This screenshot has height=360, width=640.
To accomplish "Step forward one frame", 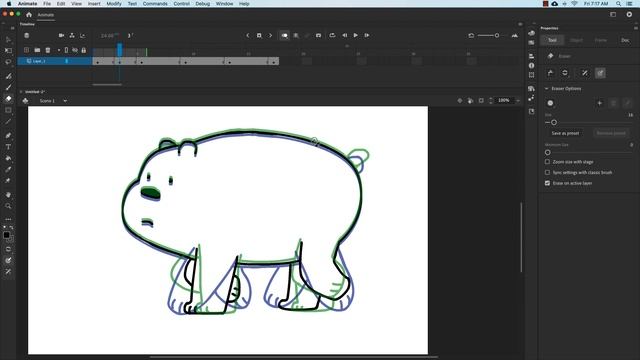I will (367, 36).
